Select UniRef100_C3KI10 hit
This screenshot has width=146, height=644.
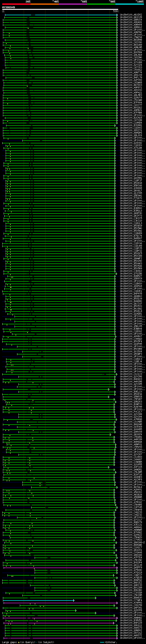(131, 221)
